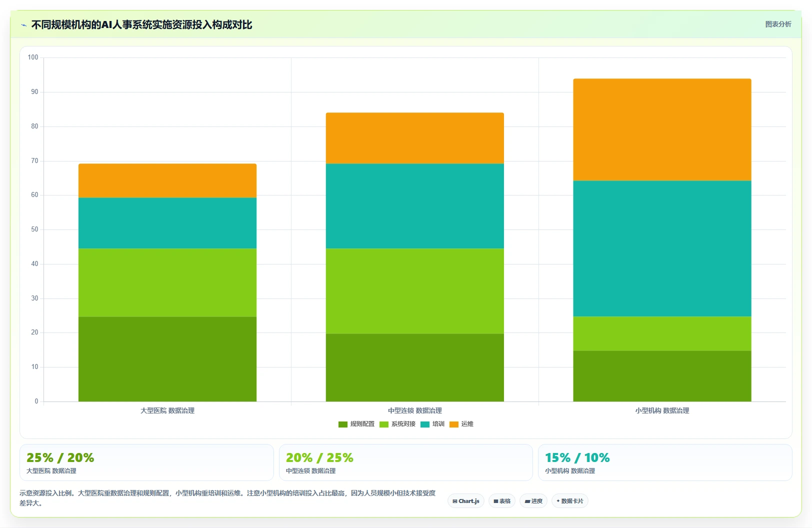Click the light green 系统对接 segment of 大型医院 bar
This screenshot has height=528, width=812.
point(167,282)
